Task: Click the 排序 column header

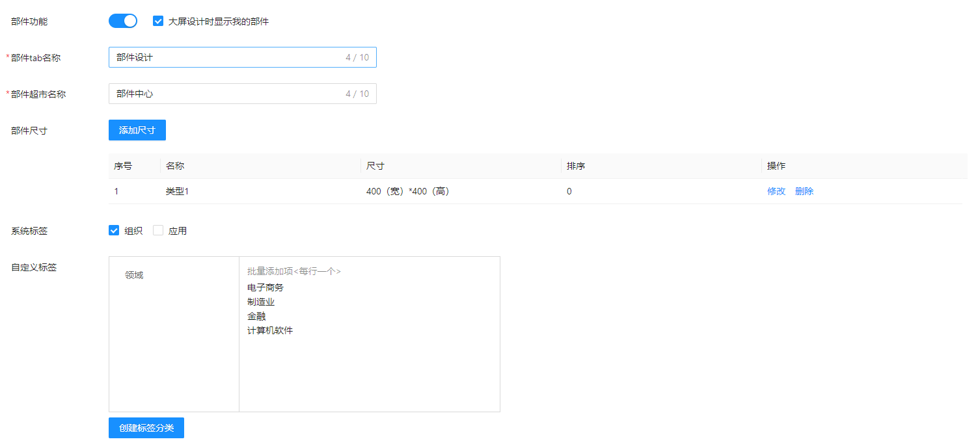Action: point(576,166)
